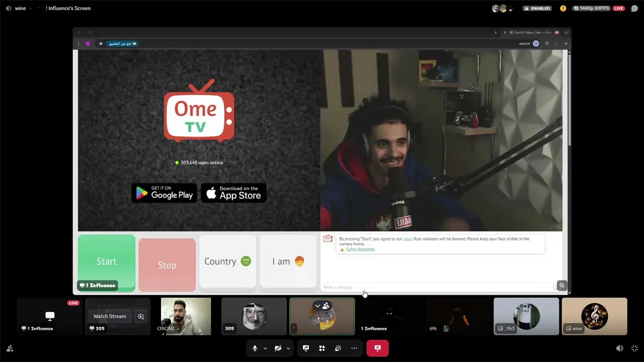
Task: Click the site info icon beside ome.tv
Action: point(536,44)
